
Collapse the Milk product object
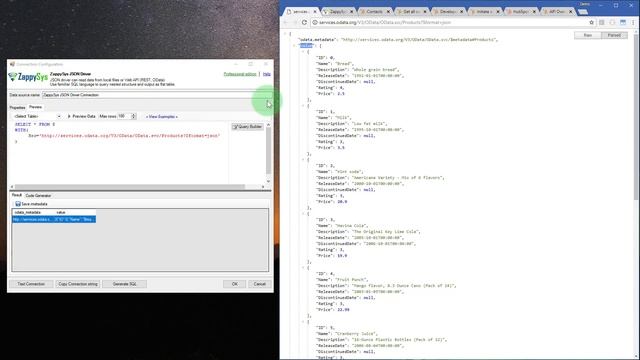pyautogui.click(x=303, y=106)
